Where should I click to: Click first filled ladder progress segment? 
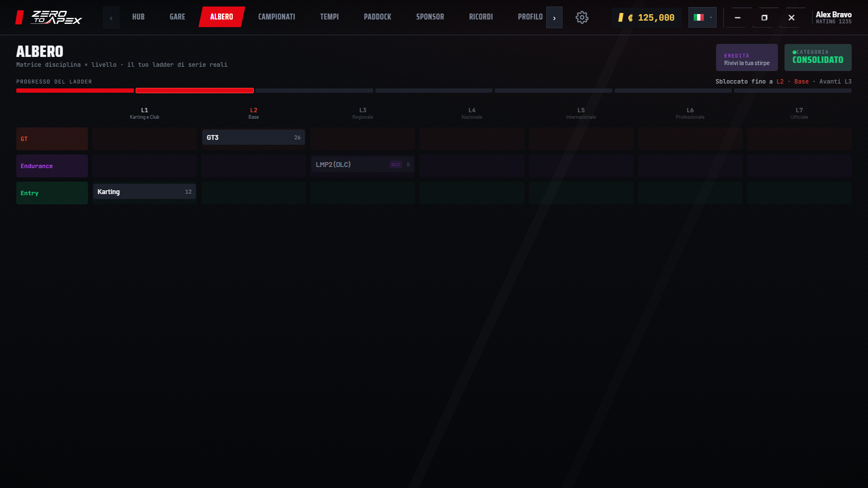75,91
